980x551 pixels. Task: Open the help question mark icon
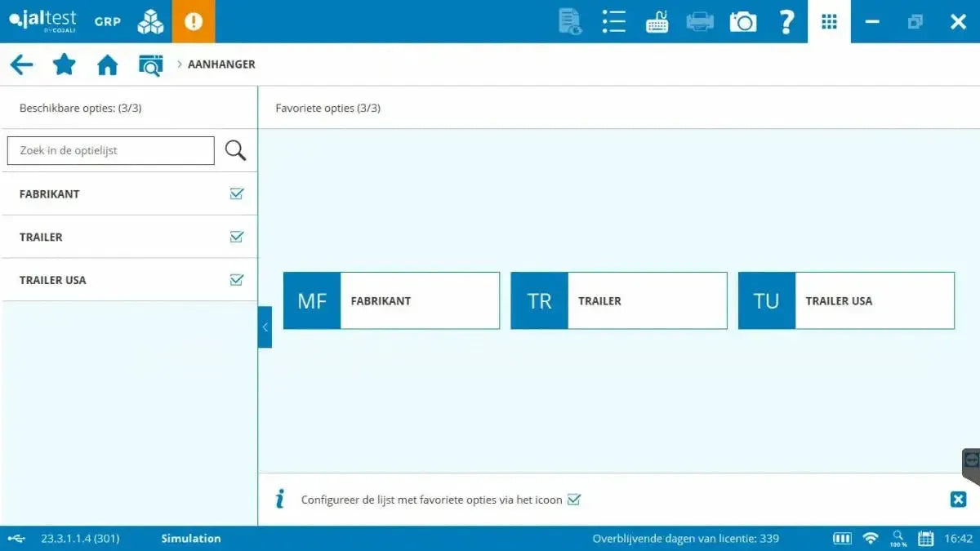coord(786,21)
